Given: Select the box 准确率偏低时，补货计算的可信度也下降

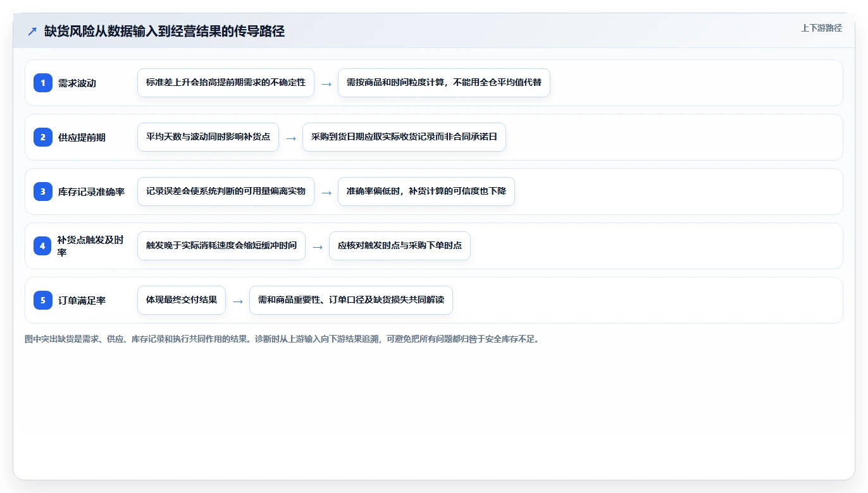Looking at the screenshot, I should click(426, 192).
